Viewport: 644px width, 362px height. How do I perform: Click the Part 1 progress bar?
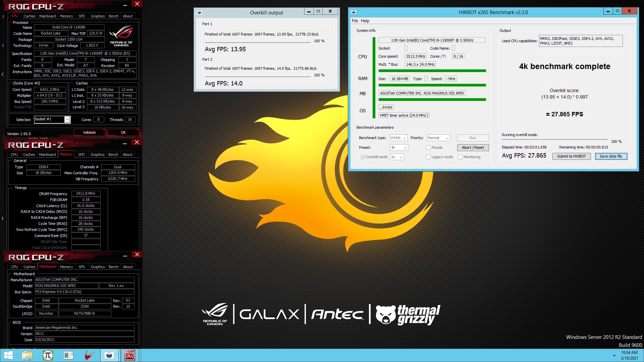point(258,42)
